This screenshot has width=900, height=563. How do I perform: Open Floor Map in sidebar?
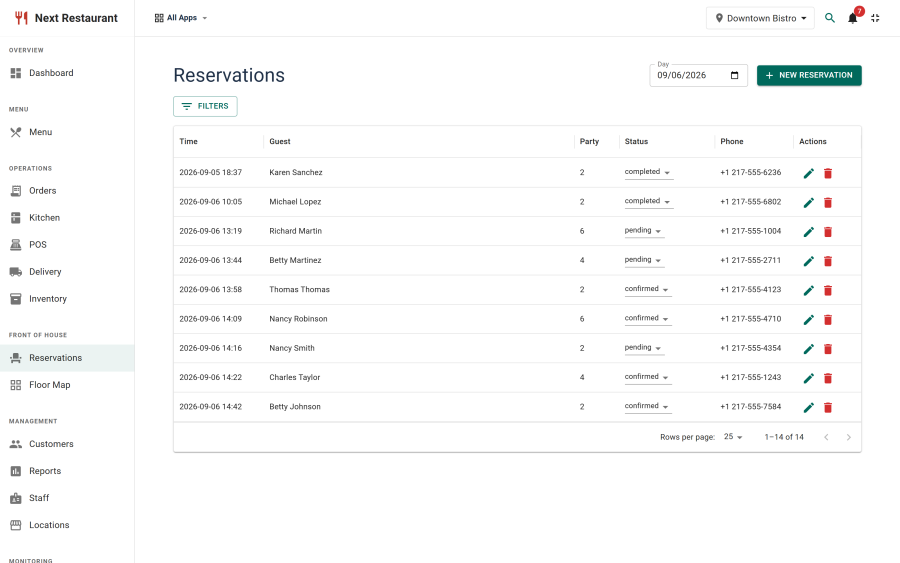[x=67, y=385]
